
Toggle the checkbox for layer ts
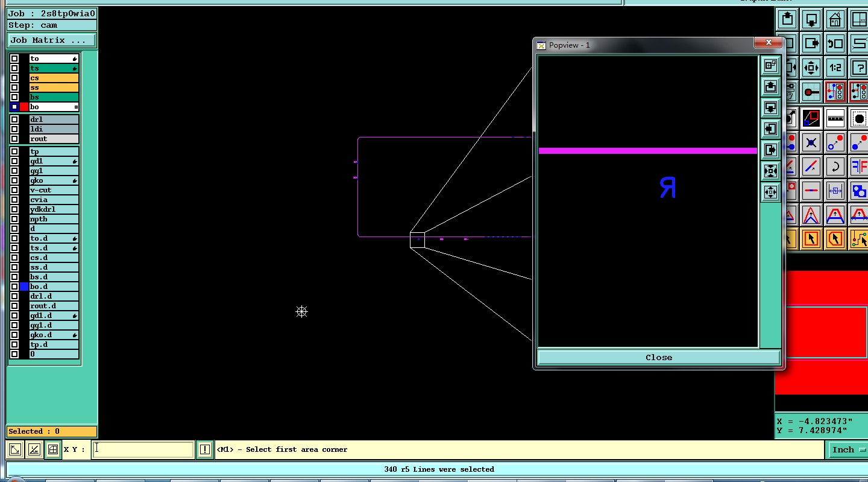[x=14, y=68]
